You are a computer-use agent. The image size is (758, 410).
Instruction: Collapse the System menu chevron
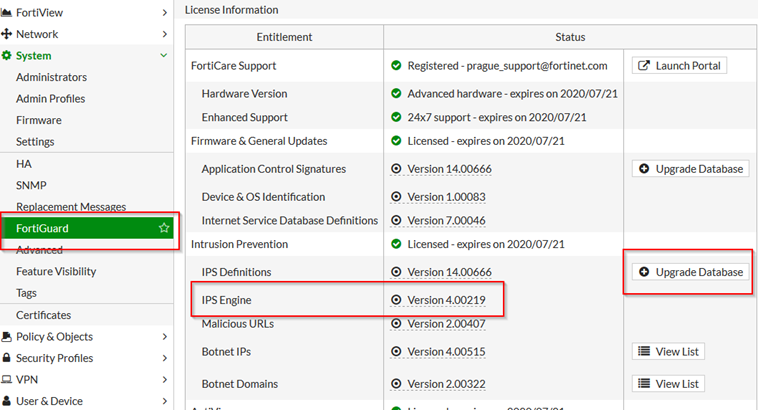pos(164,56)
